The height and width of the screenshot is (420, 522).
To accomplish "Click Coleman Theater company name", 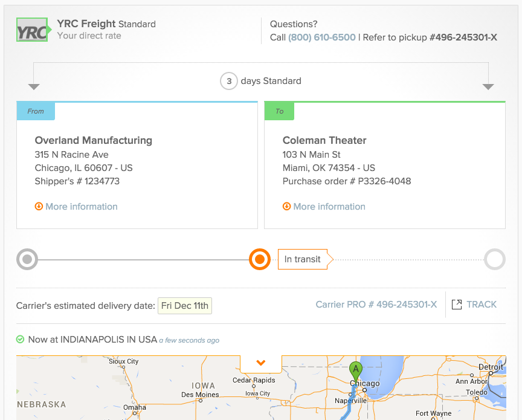I will click(x=324, y=140).
